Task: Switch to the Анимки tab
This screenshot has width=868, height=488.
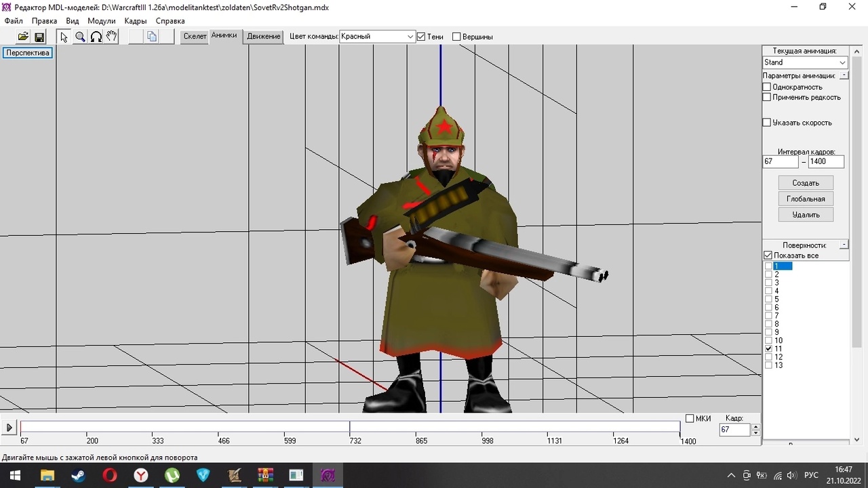Action: click(x=224, y=35)
